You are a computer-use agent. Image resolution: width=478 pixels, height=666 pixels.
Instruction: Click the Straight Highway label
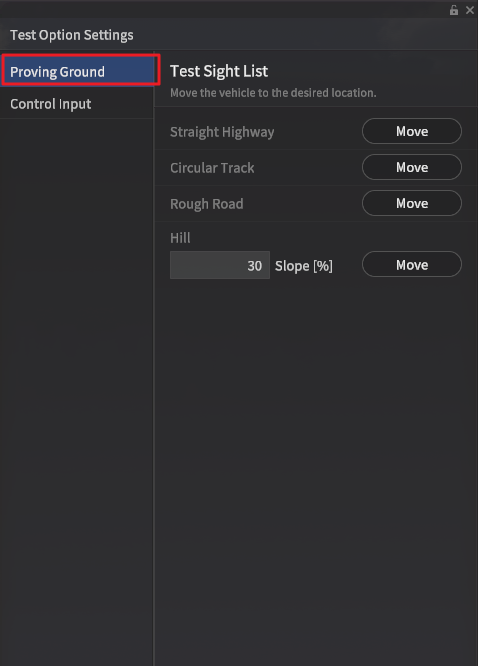pos(222,132)
